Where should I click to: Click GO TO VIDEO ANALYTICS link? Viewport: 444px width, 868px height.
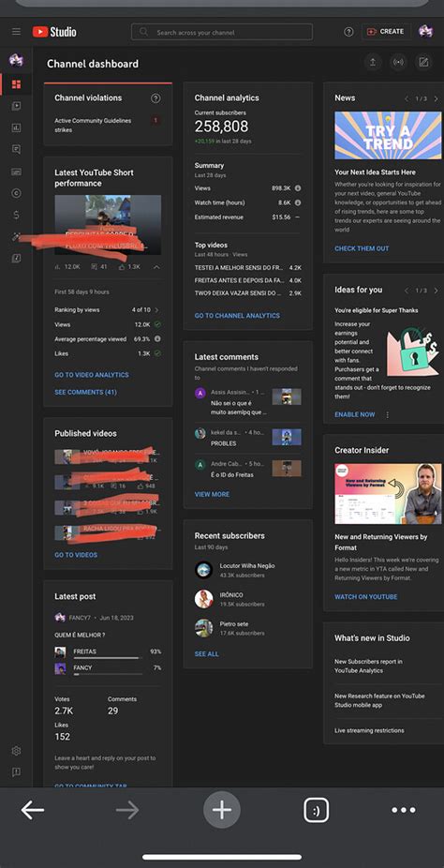tap(91, 375)
